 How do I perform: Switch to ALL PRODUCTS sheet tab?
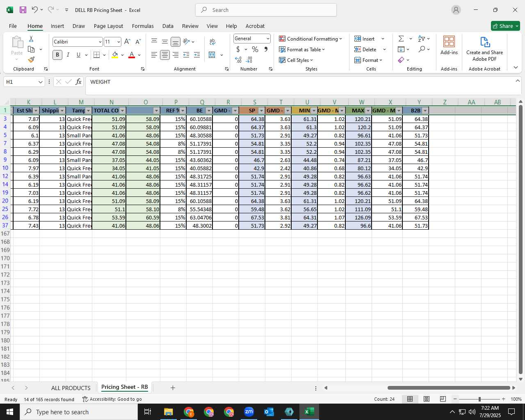click(x=71, y=388)
